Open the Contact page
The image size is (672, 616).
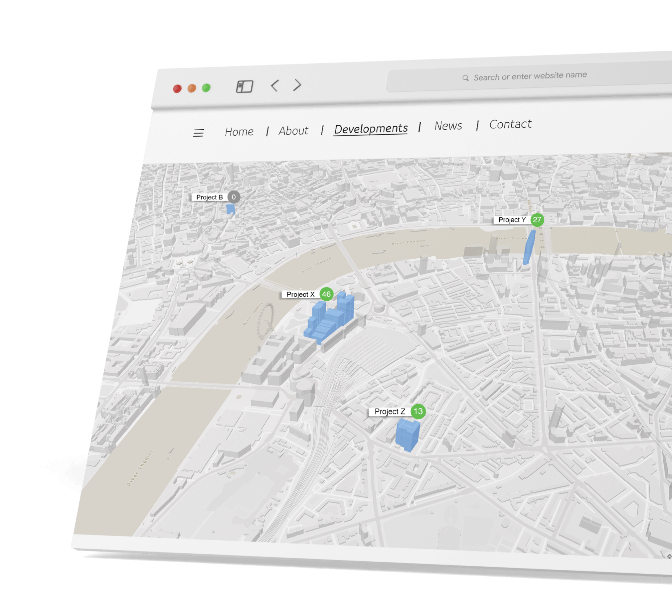point(510,124)
